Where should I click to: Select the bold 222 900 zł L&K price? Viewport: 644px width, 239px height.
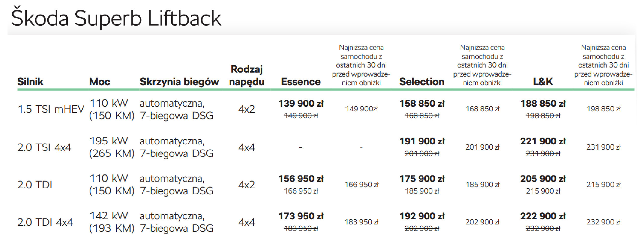tap(543, 216)
